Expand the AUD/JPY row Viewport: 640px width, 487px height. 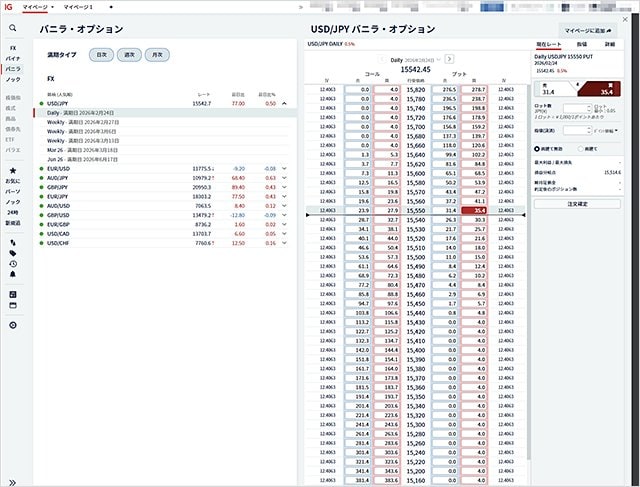(x=284, y=178)
